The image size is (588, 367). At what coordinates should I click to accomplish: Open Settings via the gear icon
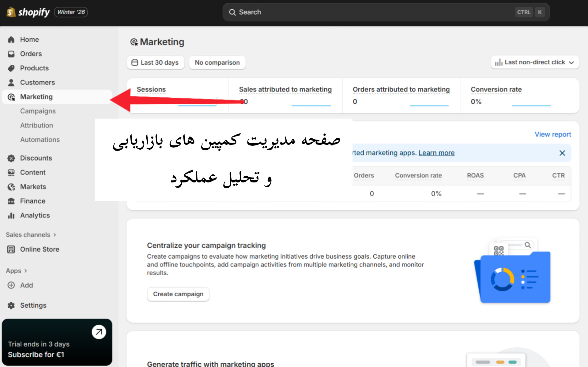click(11, 305)
